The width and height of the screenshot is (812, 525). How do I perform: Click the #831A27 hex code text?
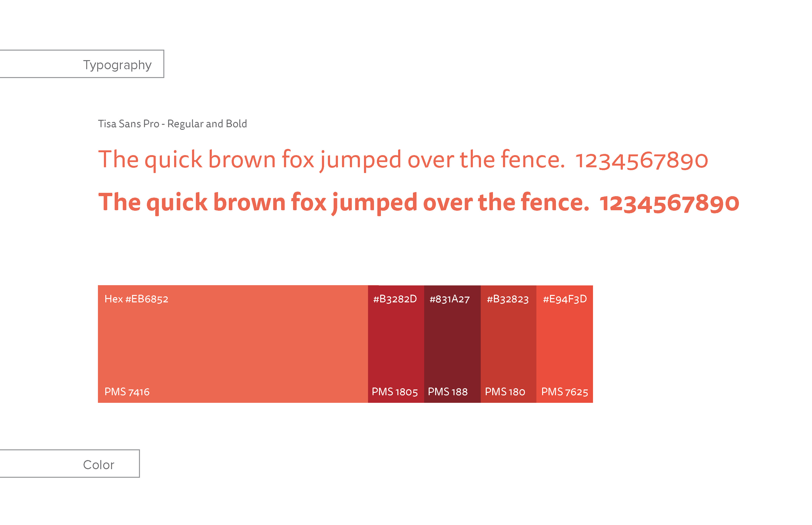[450, 299]
